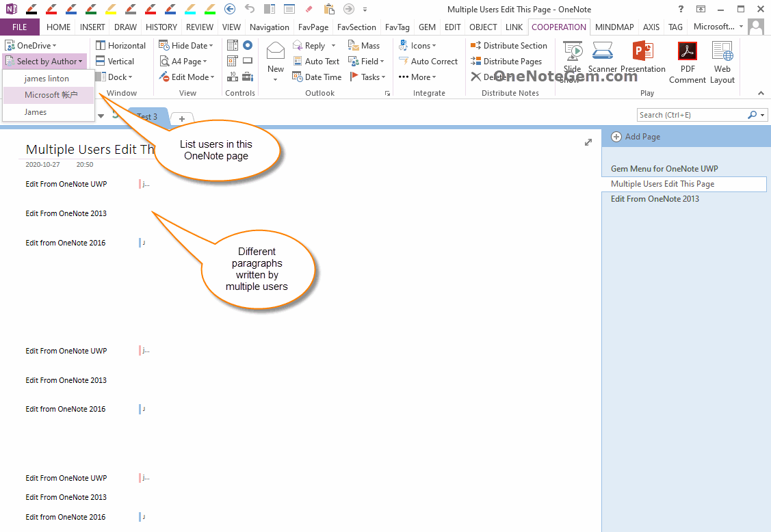Open the Ribbon Display Options button
Image resolution: width=771 pixels, height=532 pixels.
pos(701,9)
